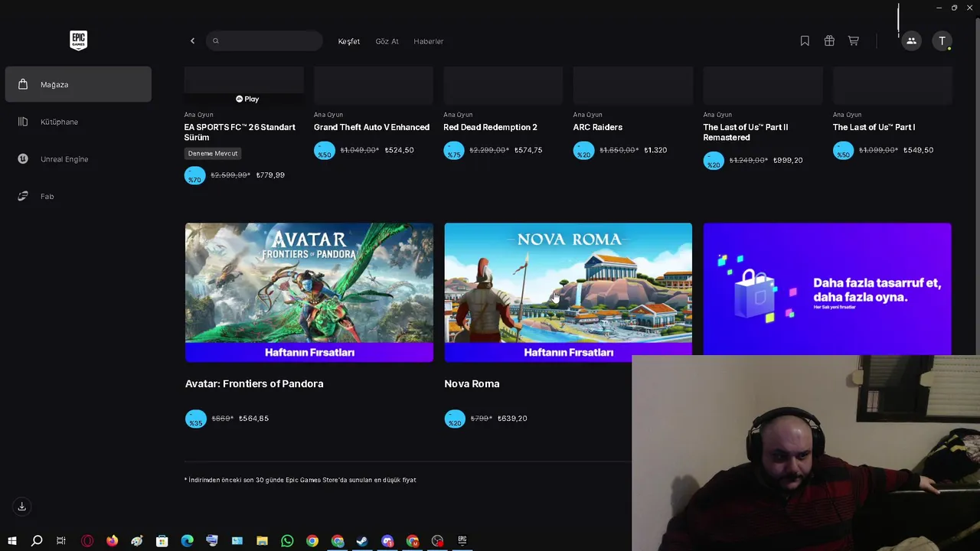980x551 pixels.
Task: Click the store search field
Action: [x=264, y=41]
